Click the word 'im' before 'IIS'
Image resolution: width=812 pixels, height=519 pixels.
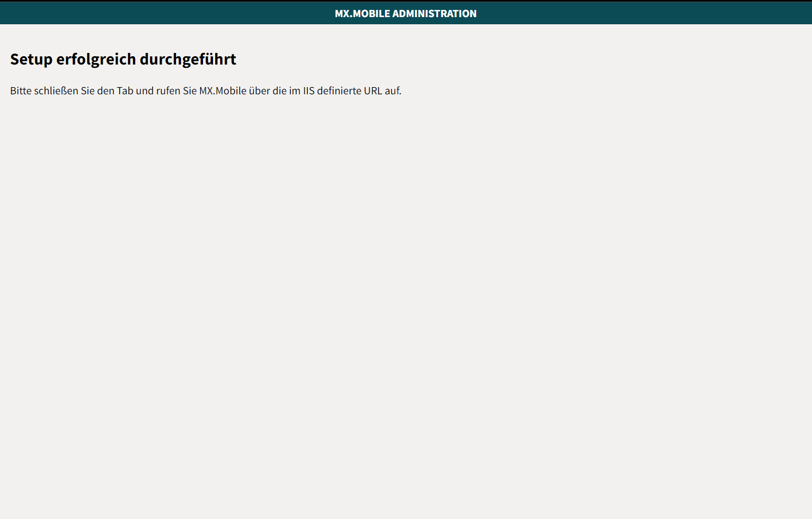click(295, 91)
